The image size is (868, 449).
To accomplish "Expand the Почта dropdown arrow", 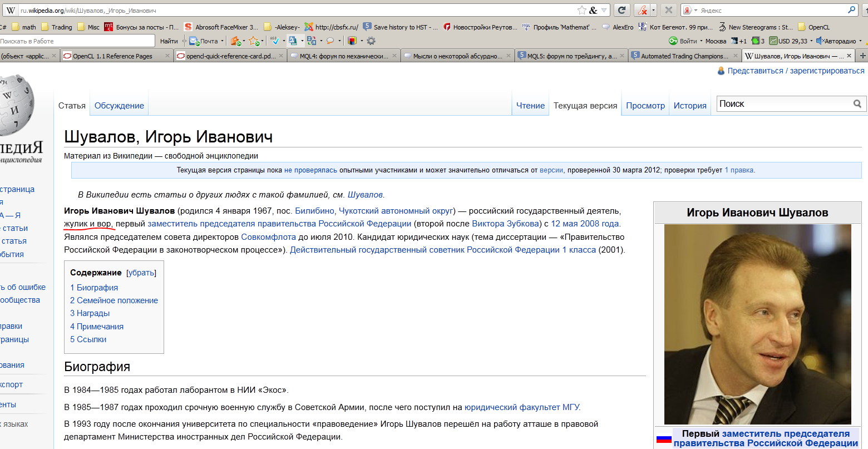I will (x=223, y=41).
